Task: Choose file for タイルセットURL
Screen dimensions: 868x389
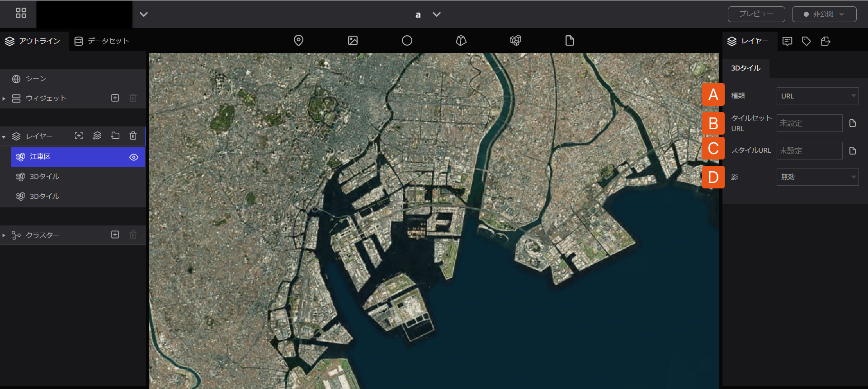Action: click(x=853, y=123)
